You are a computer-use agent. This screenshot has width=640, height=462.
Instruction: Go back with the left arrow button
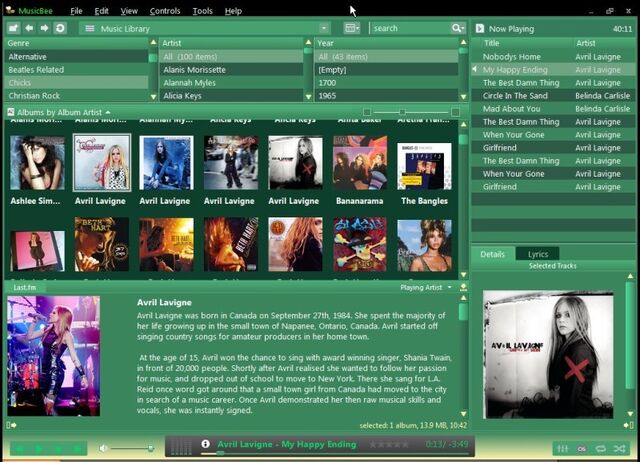point(29,28)
